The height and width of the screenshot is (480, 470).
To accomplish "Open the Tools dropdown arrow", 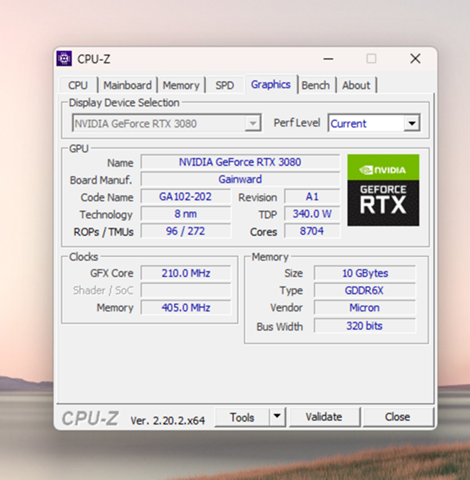I will (277, 417).
